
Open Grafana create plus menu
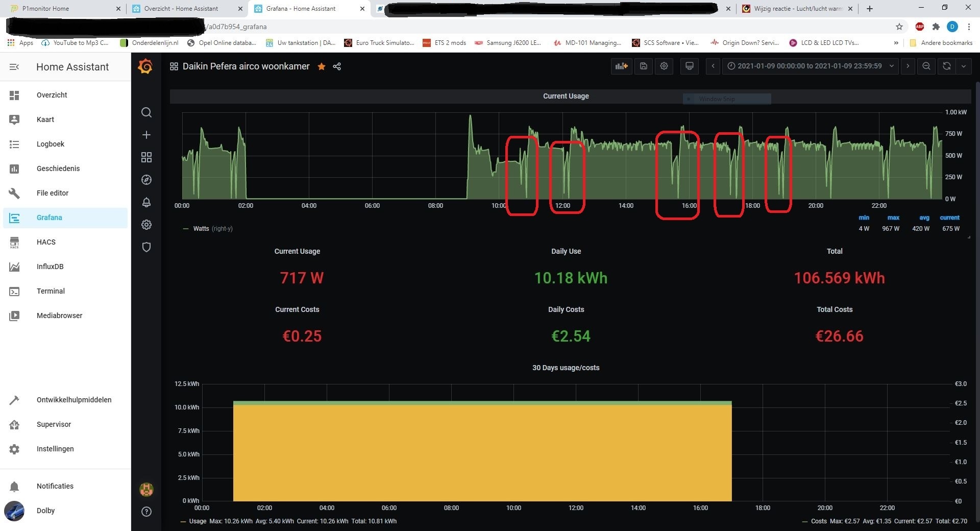(x=146, y=135)
